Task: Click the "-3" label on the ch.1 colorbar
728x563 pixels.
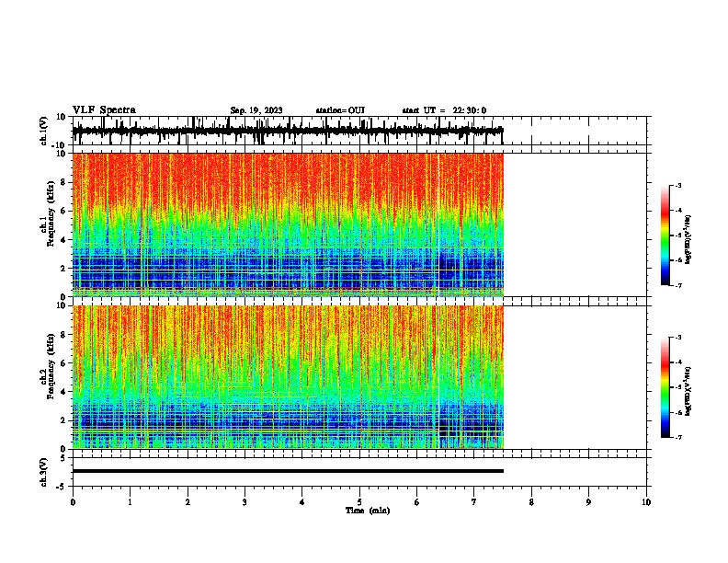Action: pyautogui.click(x=677, y=185)
